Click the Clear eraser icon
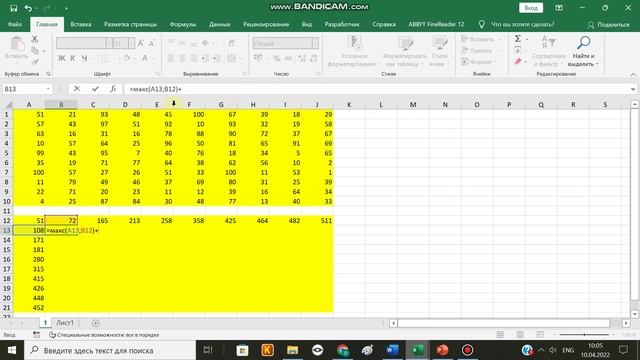This screenshot has height=360, width=640. [x=518, y=62]
